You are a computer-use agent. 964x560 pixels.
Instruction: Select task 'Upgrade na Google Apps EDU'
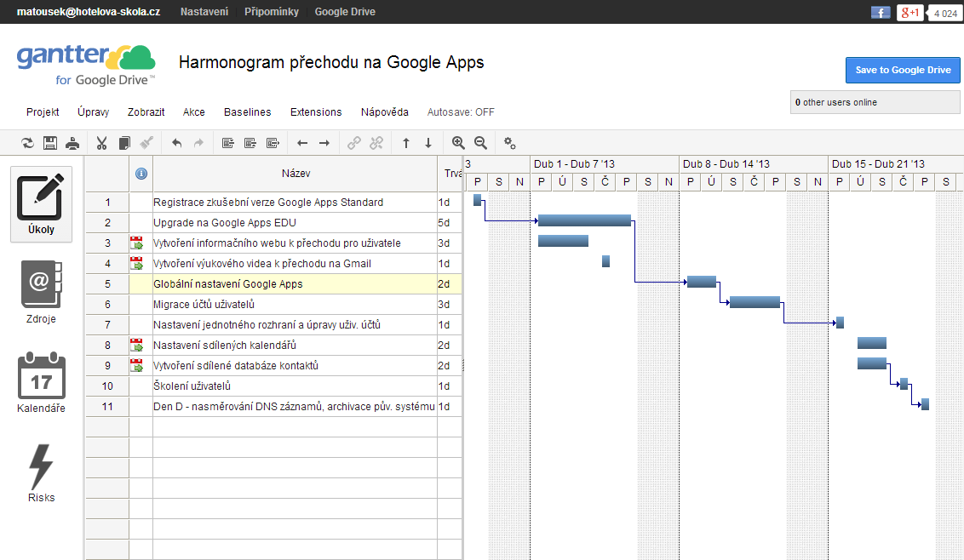coord(225,222)
